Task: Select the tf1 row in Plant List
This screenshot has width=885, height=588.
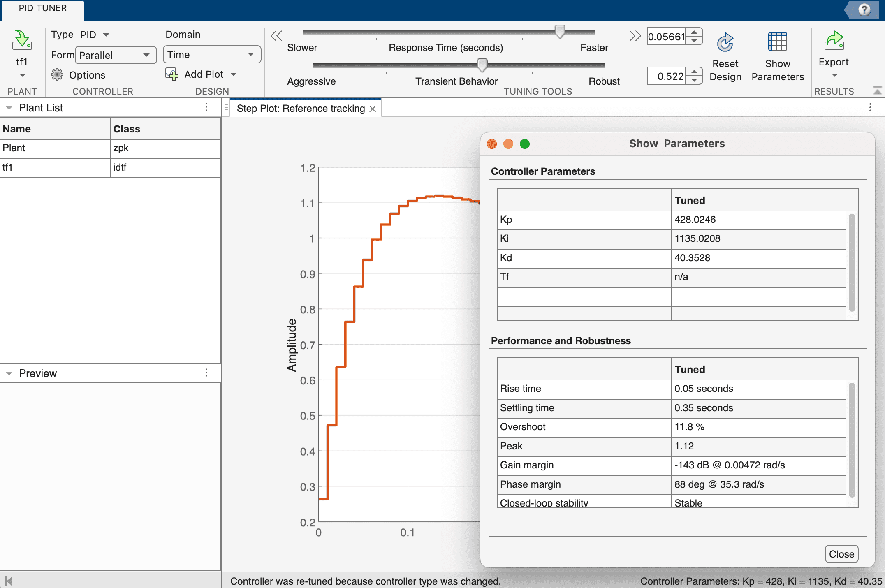Action: pos(55,167)
